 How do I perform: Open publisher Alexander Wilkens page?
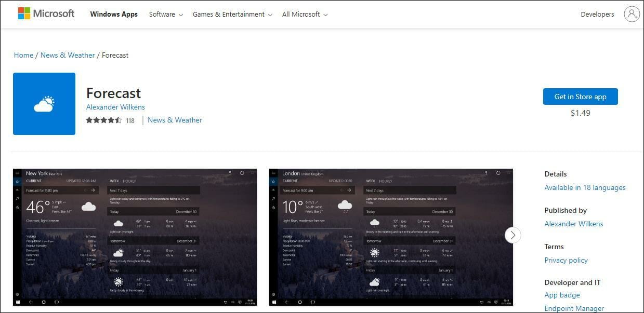pos(573,224)
